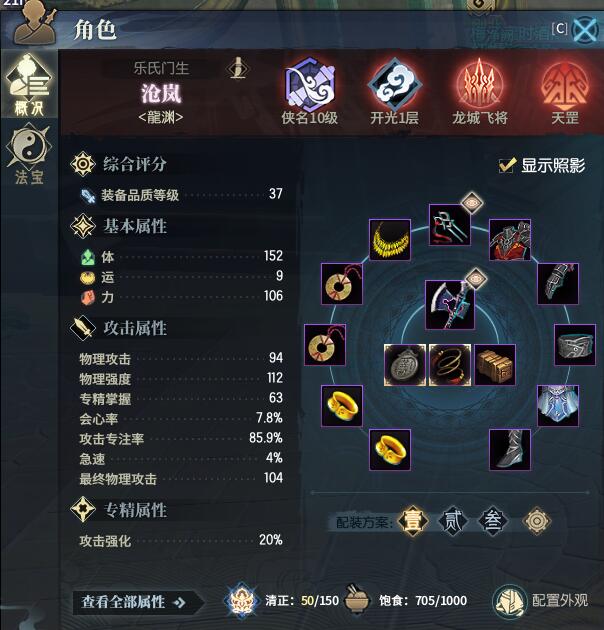Select the 龙城飞将 red emblem
604x630 pixels.
click(x=479, y=86)
